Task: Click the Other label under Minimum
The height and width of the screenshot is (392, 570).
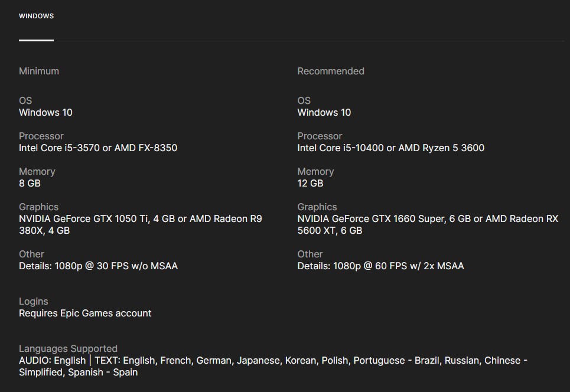Action: (x=31, y=254)
